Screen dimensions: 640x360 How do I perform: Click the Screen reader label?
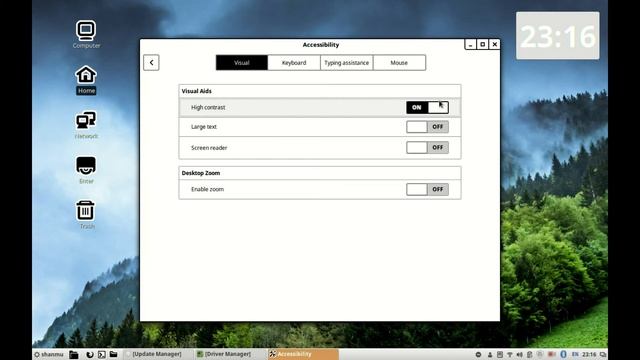(x=209, y=148)
